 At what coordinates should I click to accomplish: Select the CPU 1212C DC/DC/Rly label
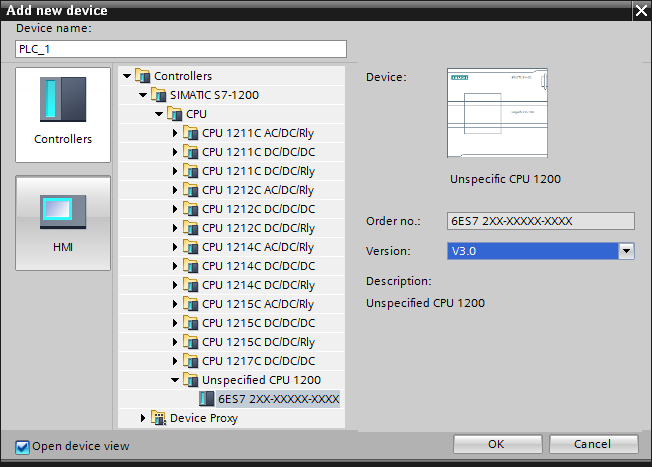[258, 228]
